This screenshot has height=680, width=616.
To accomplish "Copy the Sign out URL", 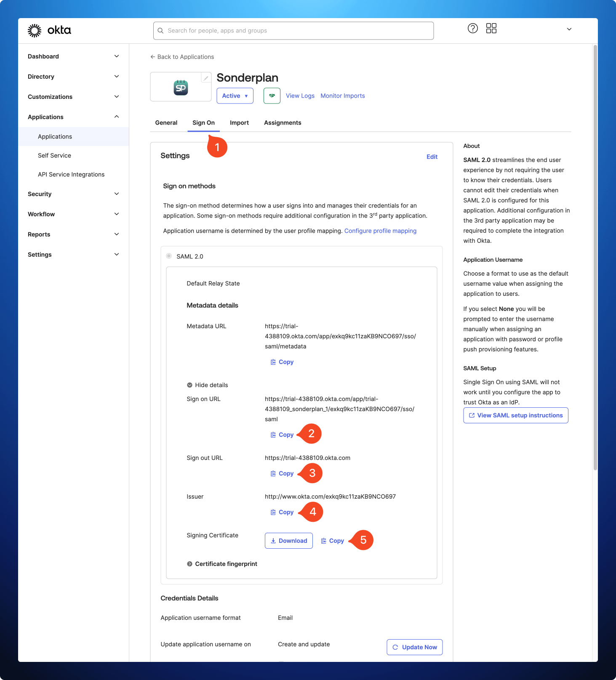I will 282,473.
